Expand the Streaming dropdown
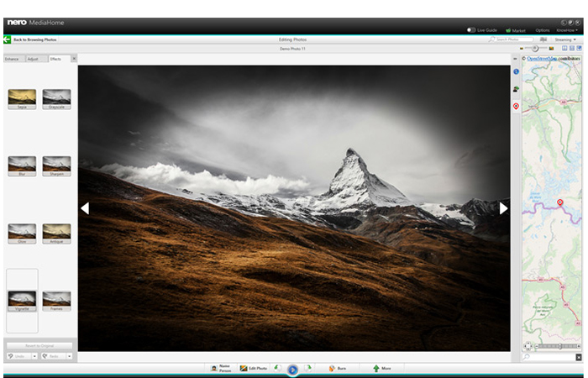 click(x=565, y=39)
